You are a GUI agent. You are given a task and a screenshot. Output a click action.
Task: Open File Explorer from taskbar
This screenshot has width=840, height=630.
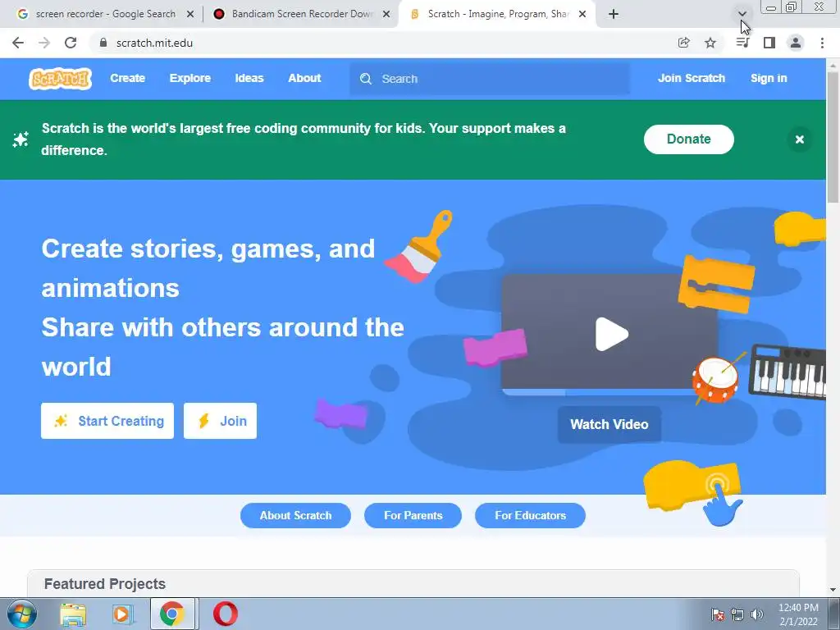pyautogui.click(x=73, y=614)
